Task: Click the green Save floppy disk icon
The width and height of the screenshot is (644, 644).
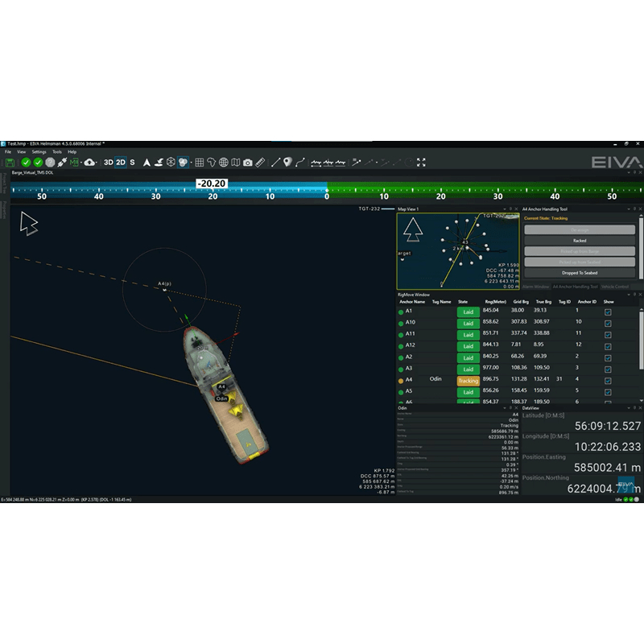Action: 10,163
